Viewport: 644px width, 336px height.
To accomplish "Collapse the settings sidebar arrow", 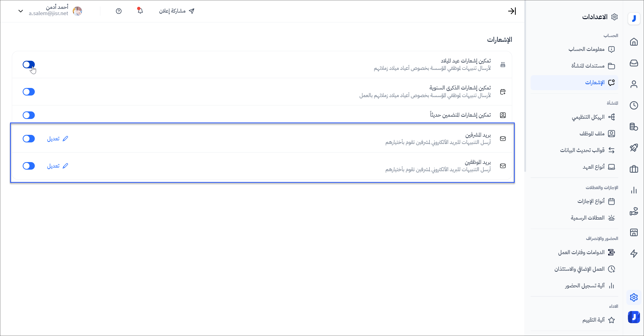I will coord(512,11).
